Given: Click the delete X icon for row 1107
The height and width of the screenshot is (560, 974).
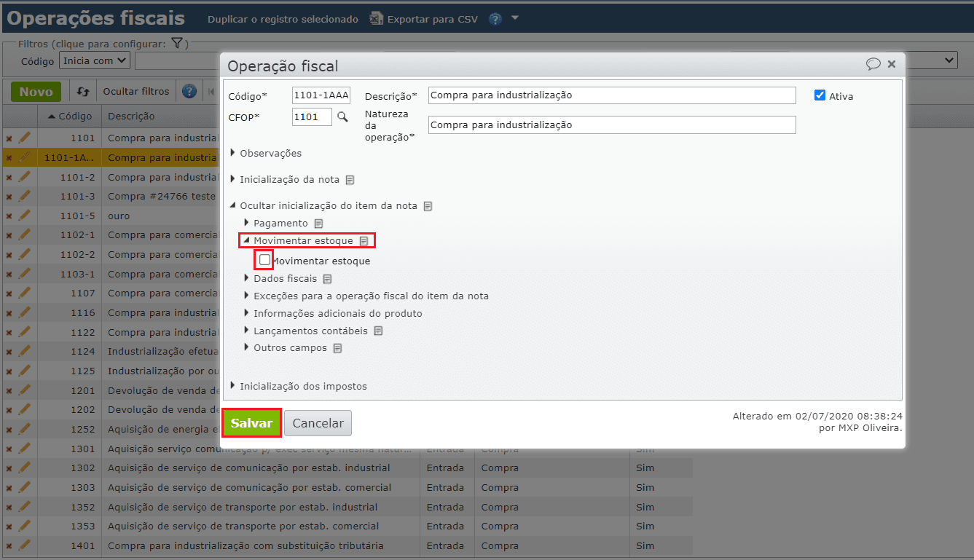Looking at the screenshot, I should coord(9,293).
